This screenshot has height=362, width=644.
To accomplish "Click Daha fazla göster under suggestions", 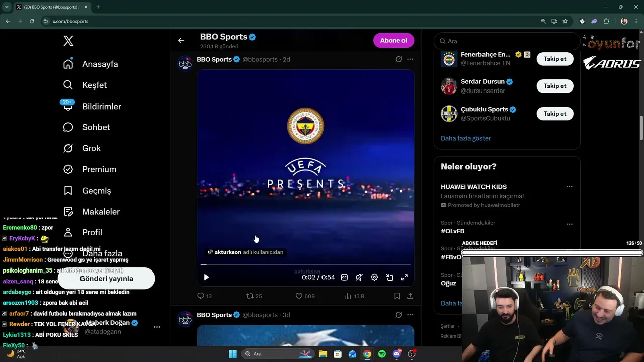I will 465,138.
